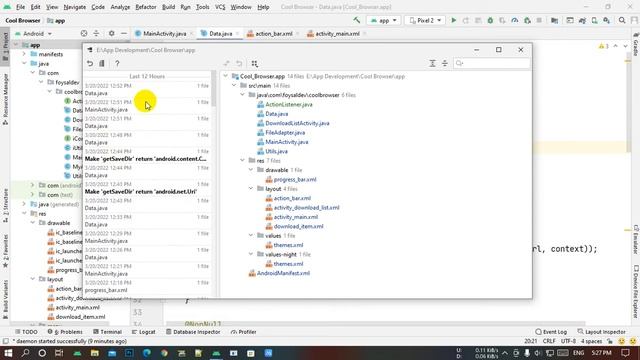Click CRLF line separator in status bar
The width and height of the screenshot is (640, 360).
pyautogui.click(x=549, y=341)
